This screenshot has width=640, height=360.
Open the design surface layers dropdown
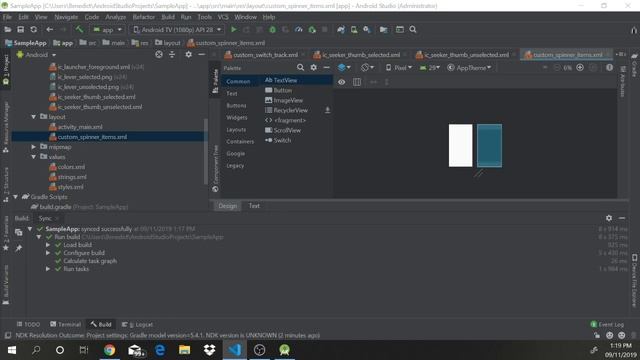coord(344,67)
